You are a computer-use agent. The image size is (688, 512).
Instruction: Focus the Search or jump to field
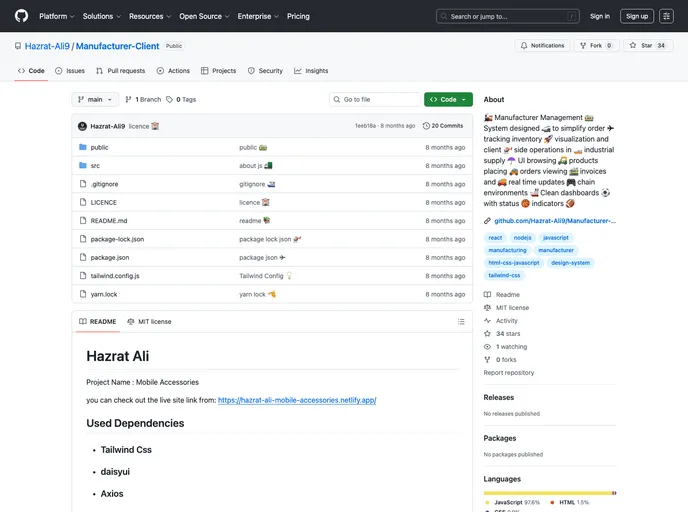(508, 16)
